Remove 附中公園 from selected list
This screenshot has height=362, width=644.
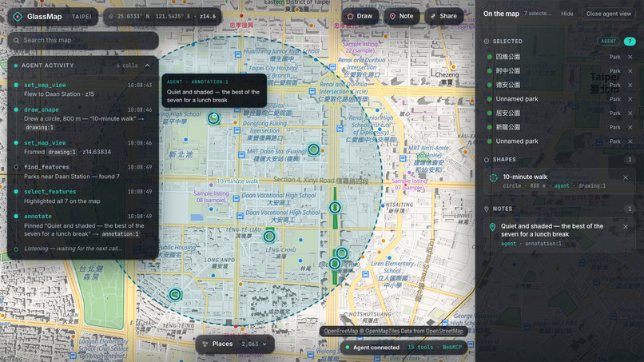coord(630,71)
